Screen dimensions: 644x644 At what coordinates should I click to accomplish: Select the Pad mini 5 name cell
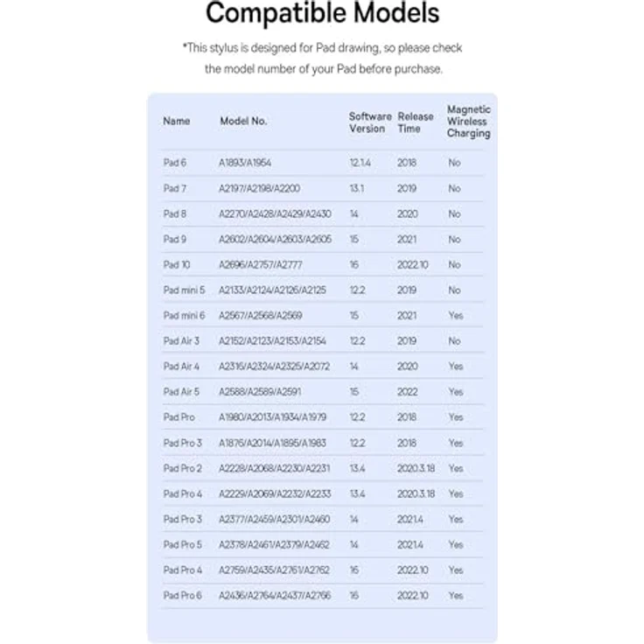coord(184,290)
